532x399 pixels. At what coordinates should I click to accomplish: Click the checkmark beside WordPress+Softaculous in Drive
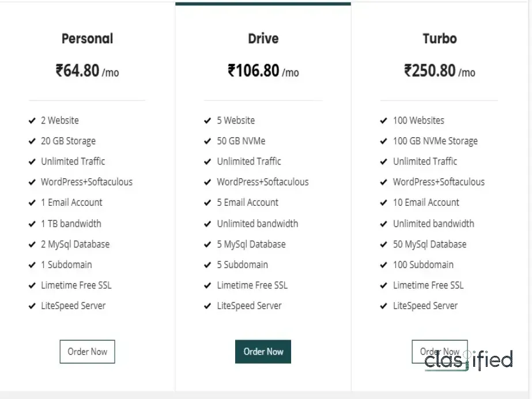tap(208, 182)
